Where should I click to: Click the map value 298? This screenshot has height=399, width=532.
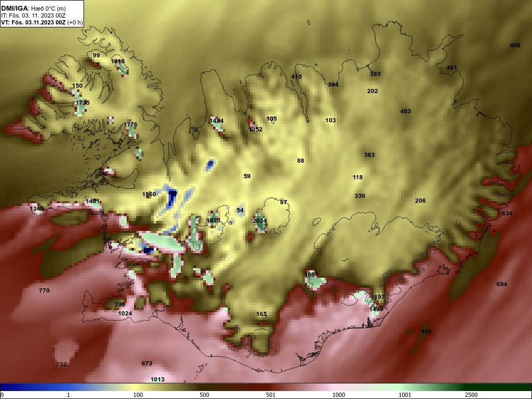click(x=119, y=305)
